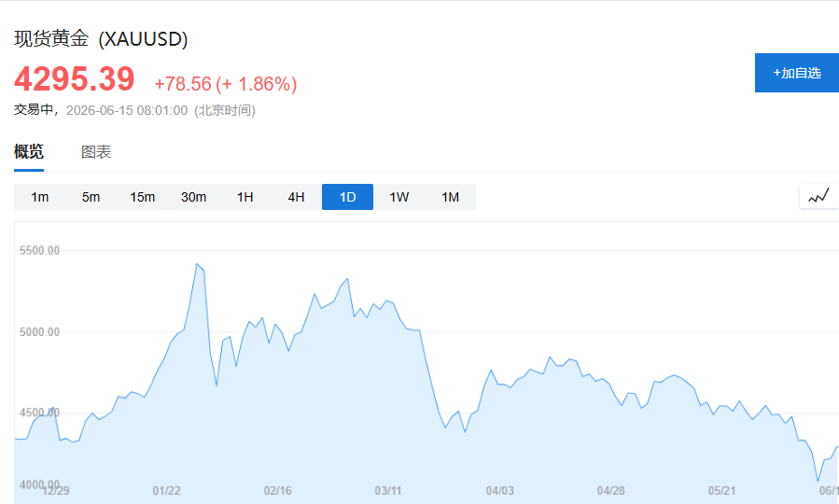Add XAUUSD to watchlist via +加自选

[x=797, y=73]
